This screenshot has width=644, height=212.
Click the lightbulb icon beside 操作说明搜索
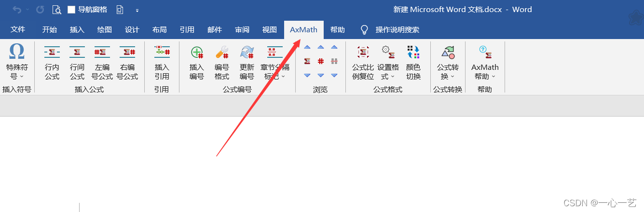tap(365, 30)
